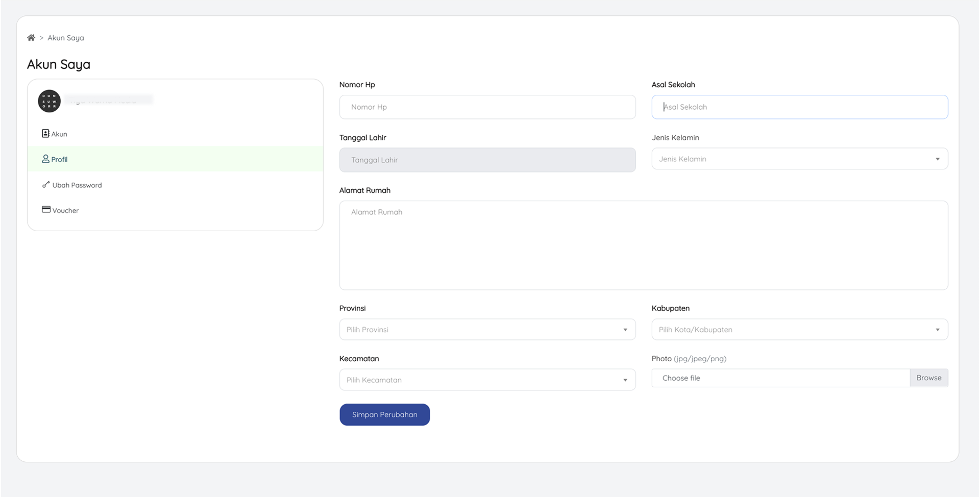The height and width of the screenshot is (497, 980).
Task: Expand the Pilih Kota/Kabupaten dropdown
Action: tap(799, 329)
